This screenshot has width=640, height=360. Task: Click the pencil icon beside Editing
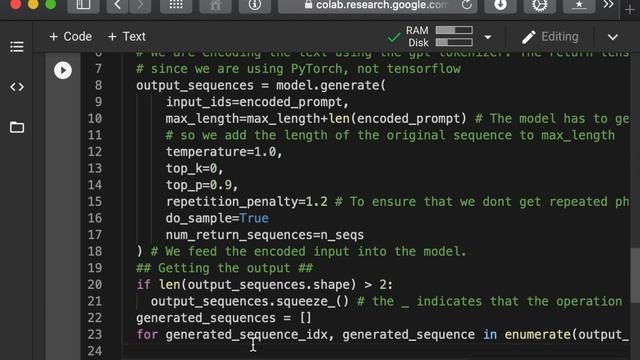click(x=529, y=37)
